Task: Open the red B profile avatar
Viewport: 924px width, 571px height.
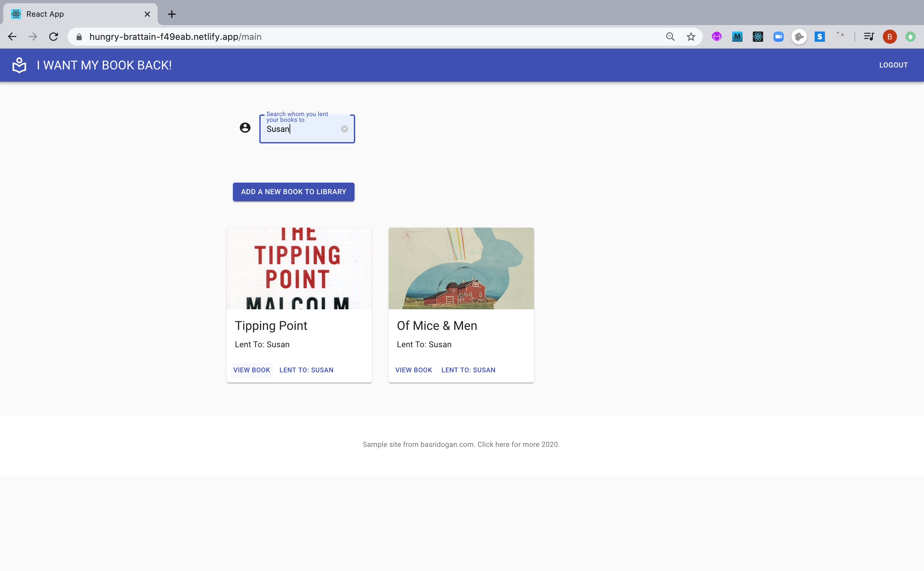Action: 890,37
